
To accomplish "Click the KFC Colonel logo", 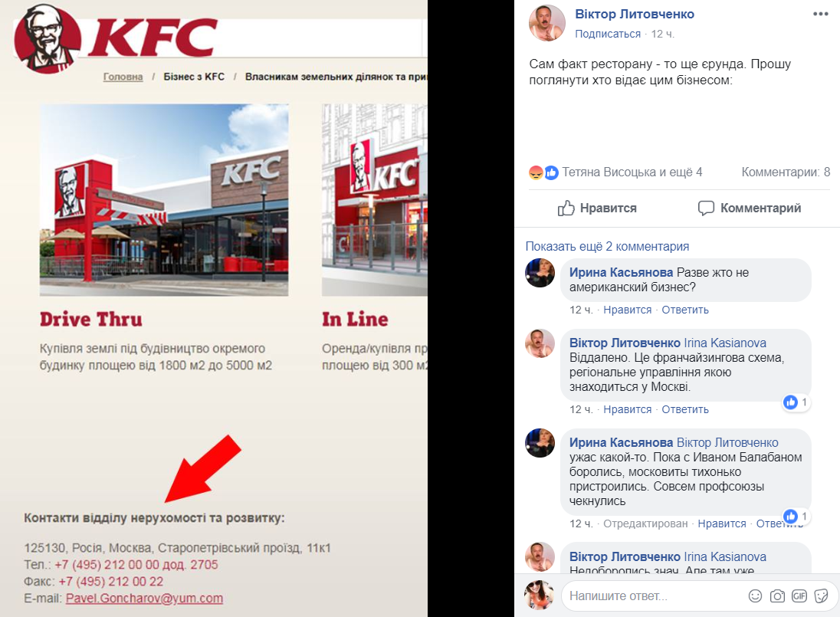I will click(48, 38).
